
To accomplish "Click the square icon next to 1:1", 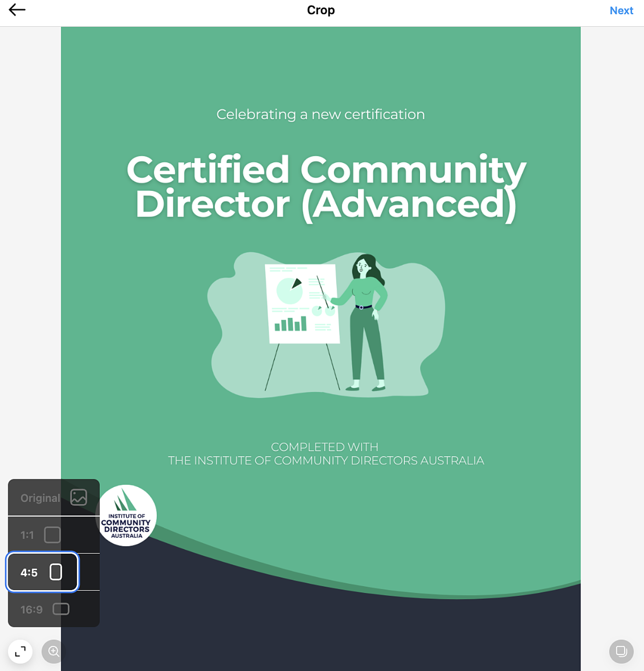I will 52,535.
